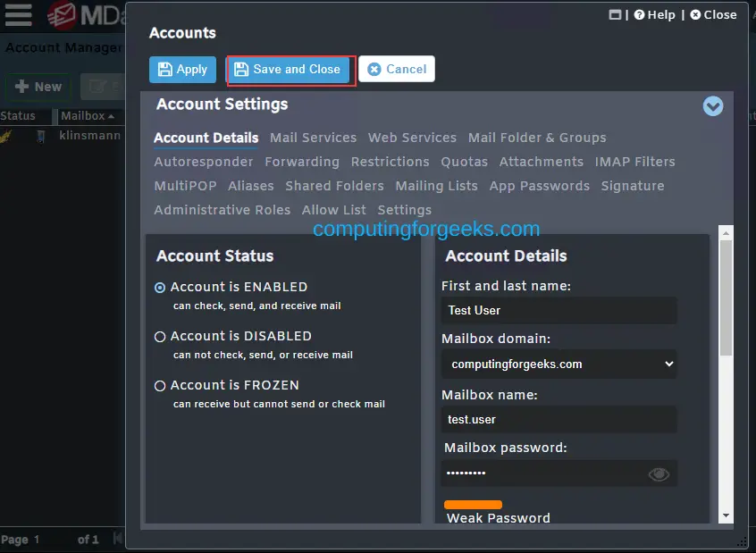Click Close in the dialog header

(713, 15)
